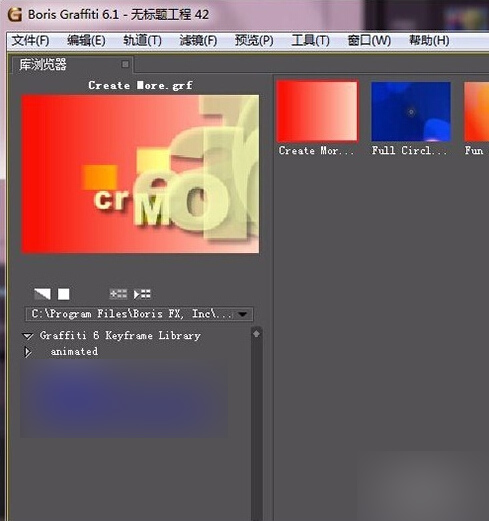Open the 文件(F) menu
Screen dimensions: 489x521
pyautogui.click(x=30, y=41)
